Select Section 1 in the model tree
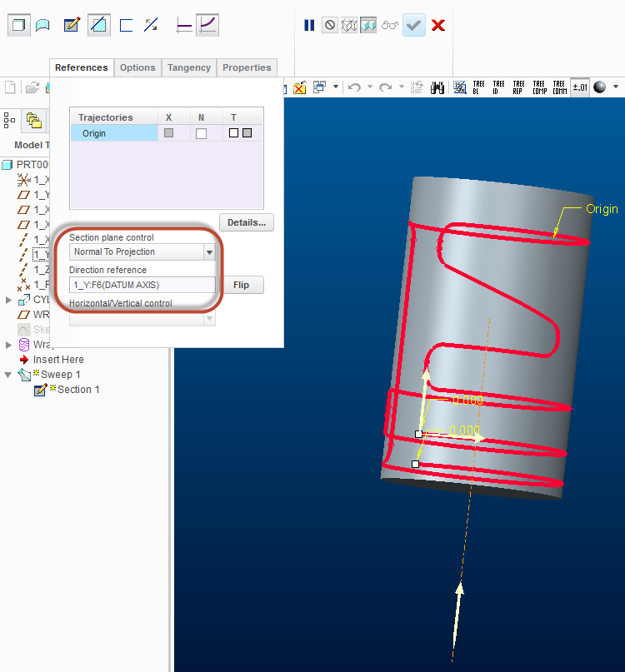The image size is (625, 672). coord(78,390)
